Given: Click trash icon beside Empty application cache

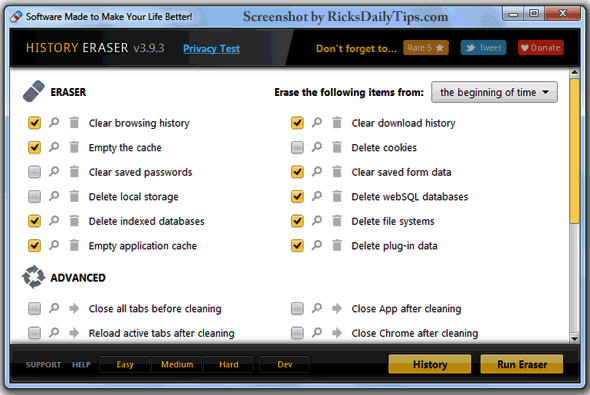Looking at the screenshot, I should pyautogui.click(x=74, y=245).
